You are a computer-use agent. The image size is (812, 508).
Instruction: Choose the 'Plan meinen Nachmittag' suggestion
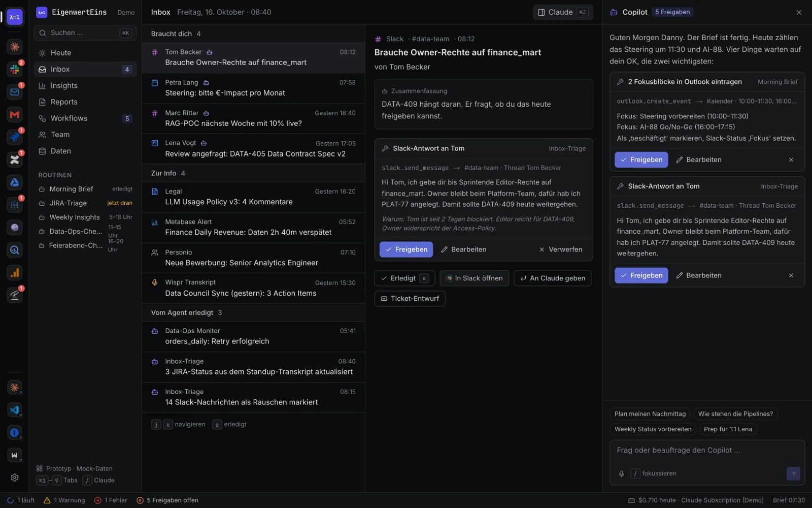tap(650, 414)
